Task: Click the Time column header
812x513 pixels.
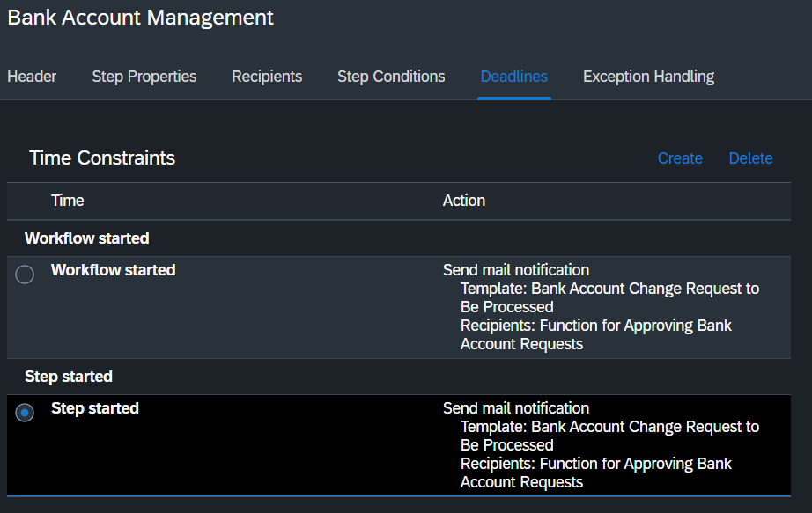Action: point(67,201)
